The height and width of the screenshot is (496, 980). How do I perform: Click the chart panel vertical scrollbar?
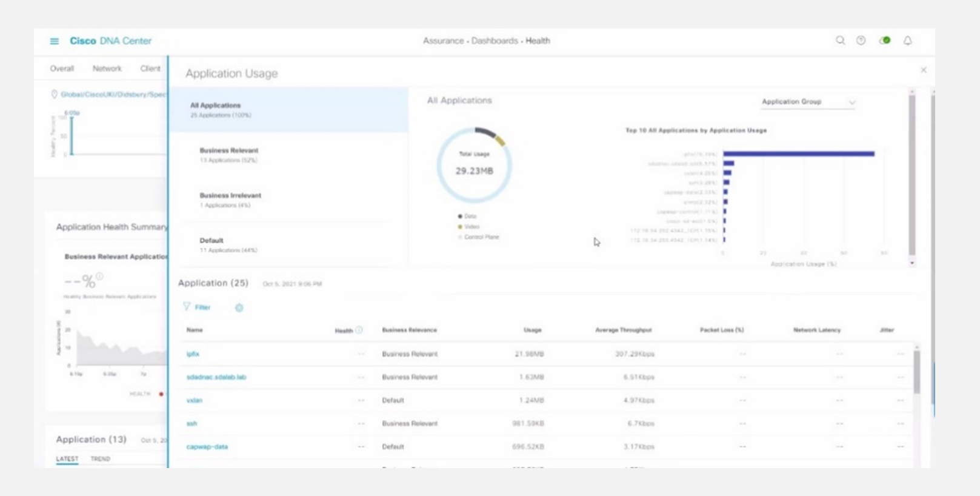(x=912, y=175)
